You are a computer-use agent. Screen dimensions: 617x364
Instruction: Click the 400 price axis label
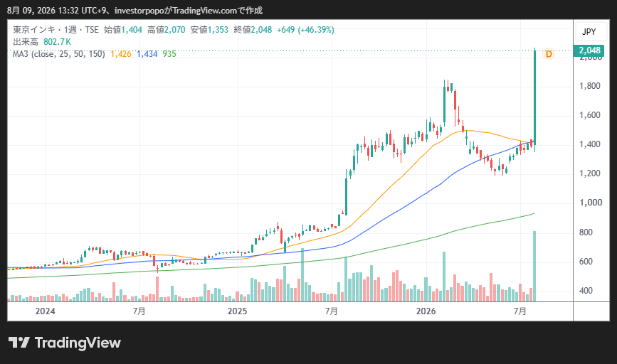pos(586,291)
